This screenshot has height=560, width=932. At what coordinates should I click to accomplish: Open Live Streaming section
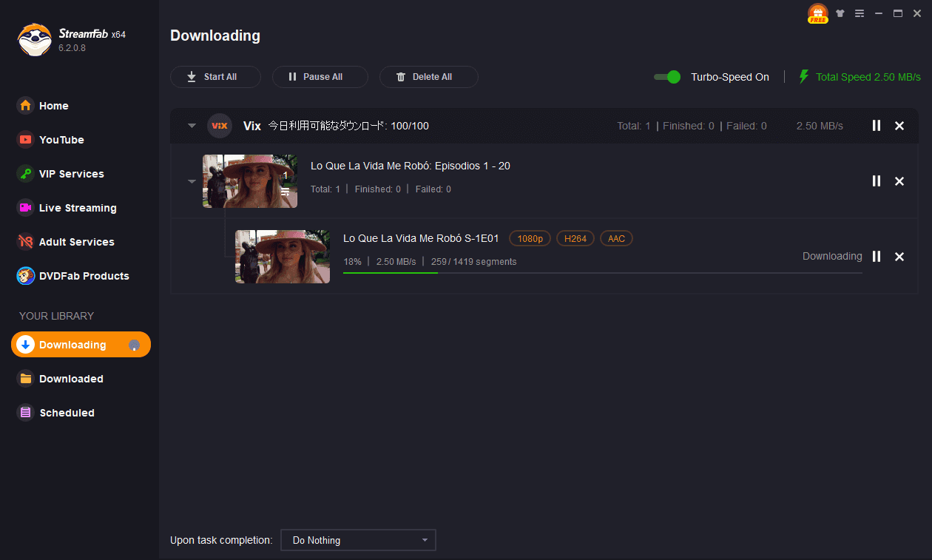pyautogui.click(x=79, y=208)
